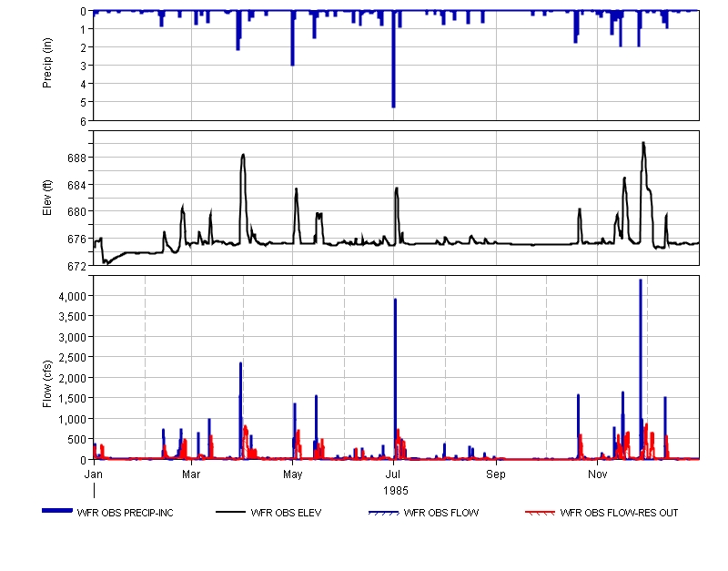Click the May label on time axis
728x571 pixels.
click(x=292, y=474)
